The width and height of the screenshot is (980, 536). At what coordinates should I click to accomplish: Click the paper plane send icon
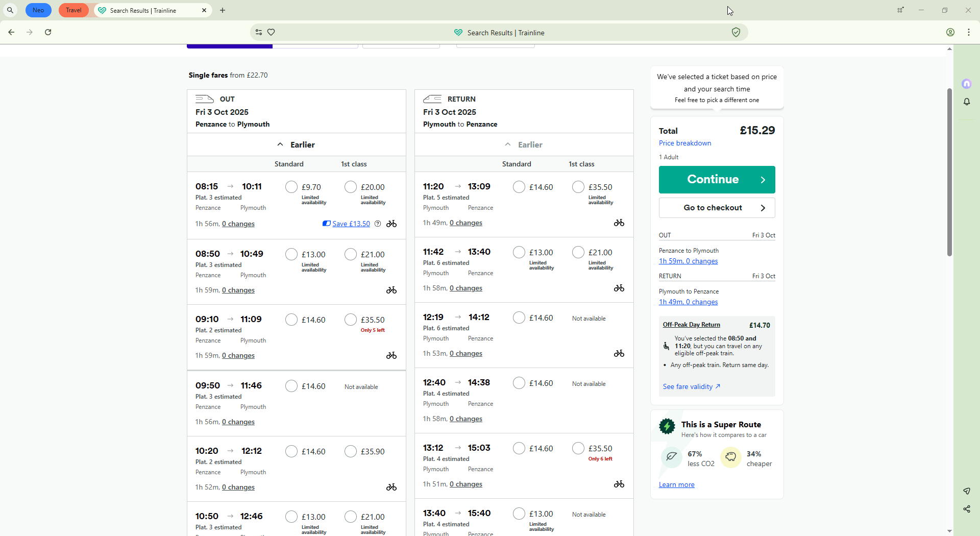967,491
